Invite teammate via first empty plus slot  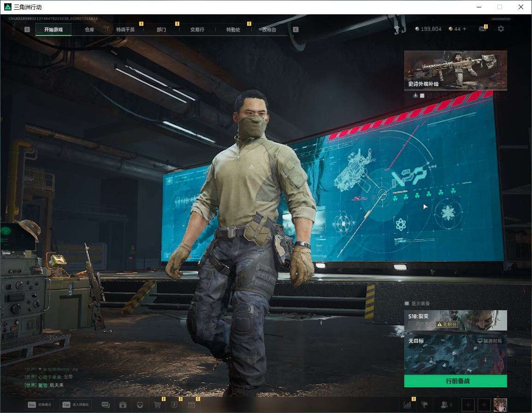pos(468,405)
